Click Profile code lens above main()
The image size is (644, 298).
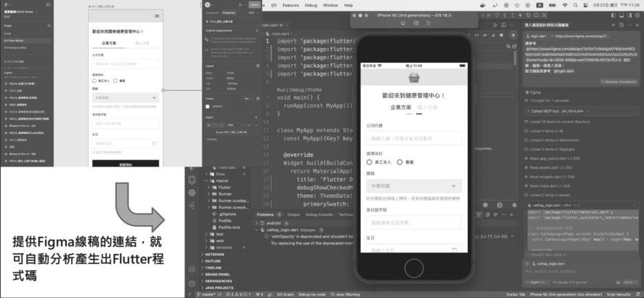pyautogui.click(x=314, y=90)
